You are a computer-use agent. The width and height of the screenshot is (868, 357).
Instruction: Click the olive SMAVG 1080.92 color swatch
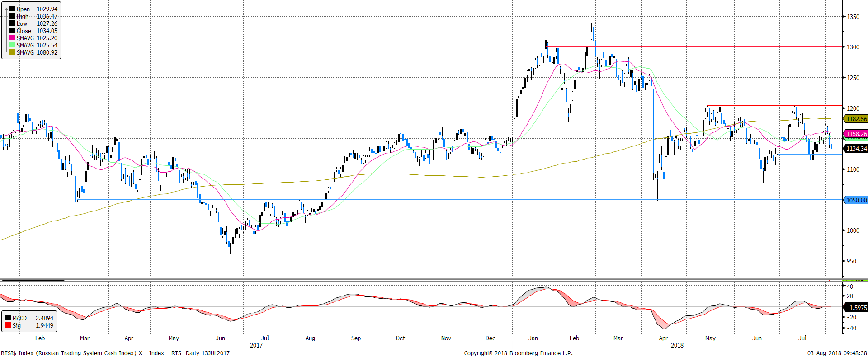tap(12, 52)
